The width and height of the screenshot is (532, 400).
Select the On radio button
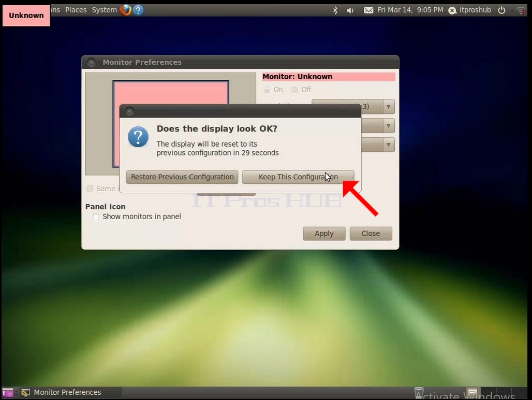267,90
